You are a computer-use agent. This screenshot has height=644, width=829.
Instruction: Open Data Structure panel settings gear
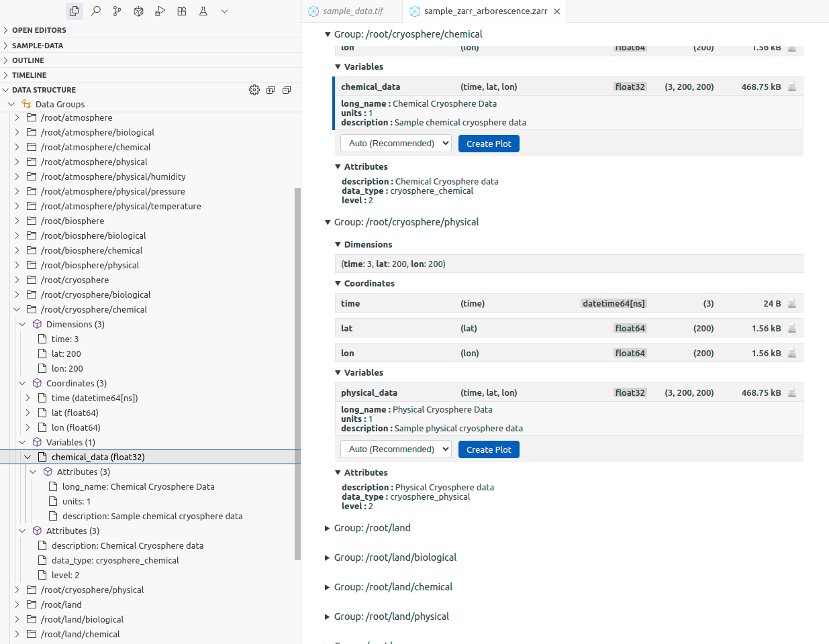click(x=254, y=89)
